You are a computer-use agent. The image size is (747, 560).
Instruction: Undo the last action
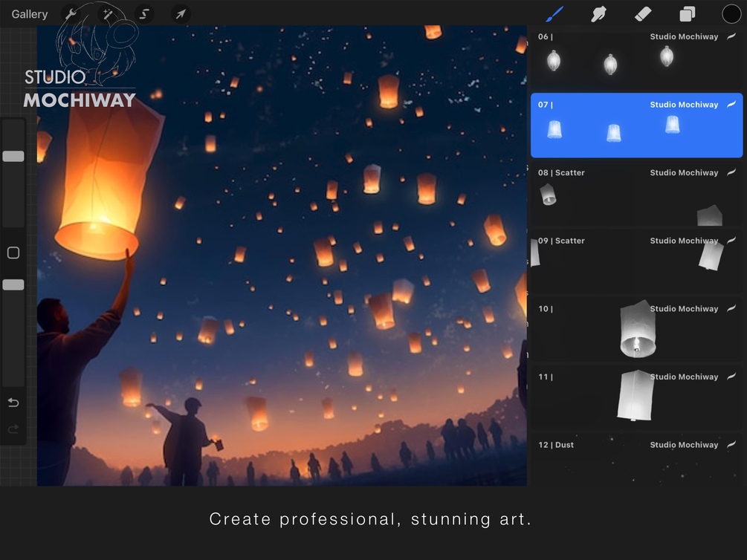(x=13, y=403)
